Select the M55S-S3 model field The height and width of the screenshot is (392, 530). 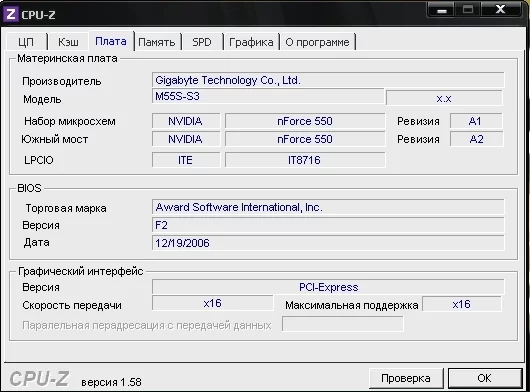point(268,96)
